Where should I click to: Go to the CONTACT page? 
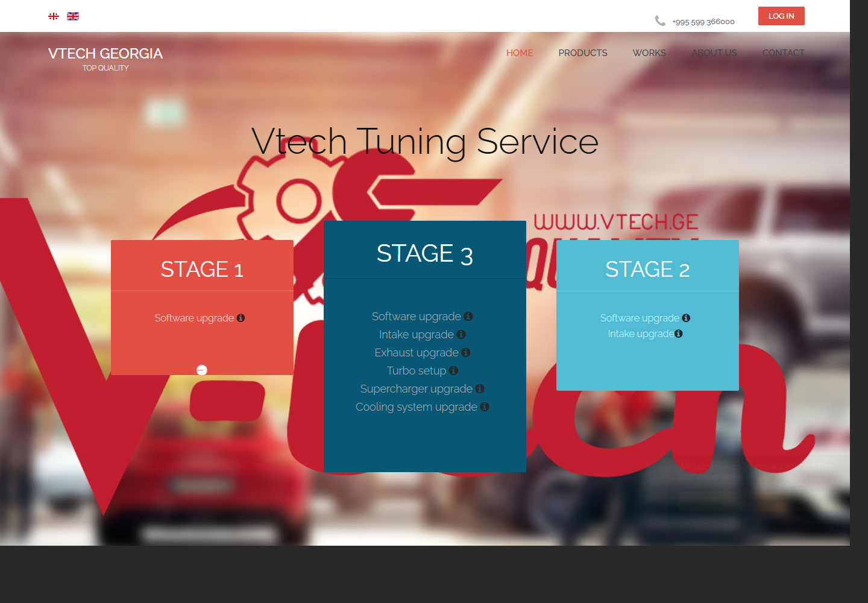pos(783,53)
